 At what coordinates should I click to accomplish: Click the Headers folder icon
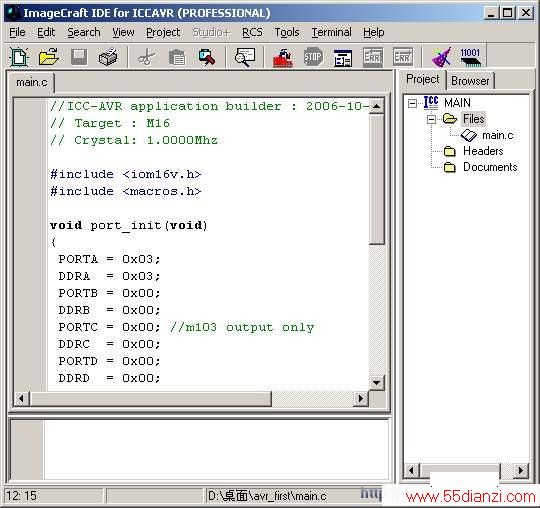450,151
